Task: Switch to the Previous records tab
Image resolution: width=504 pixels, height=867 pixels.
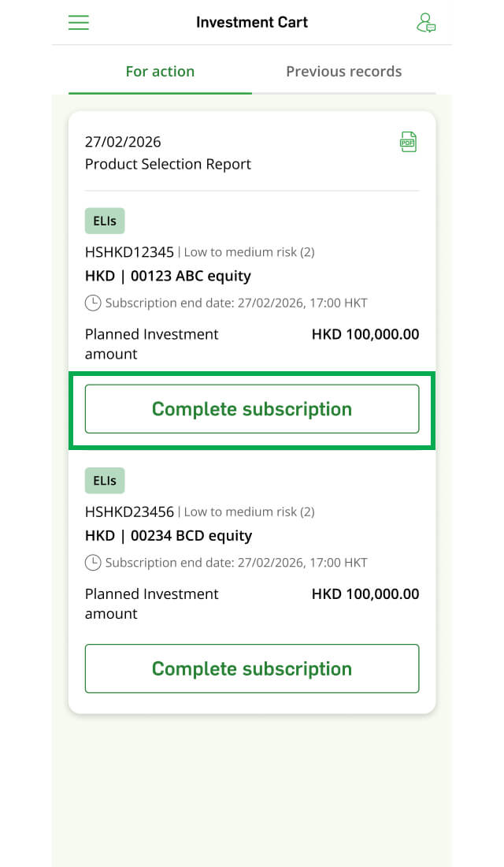Action: coord(343,71)
